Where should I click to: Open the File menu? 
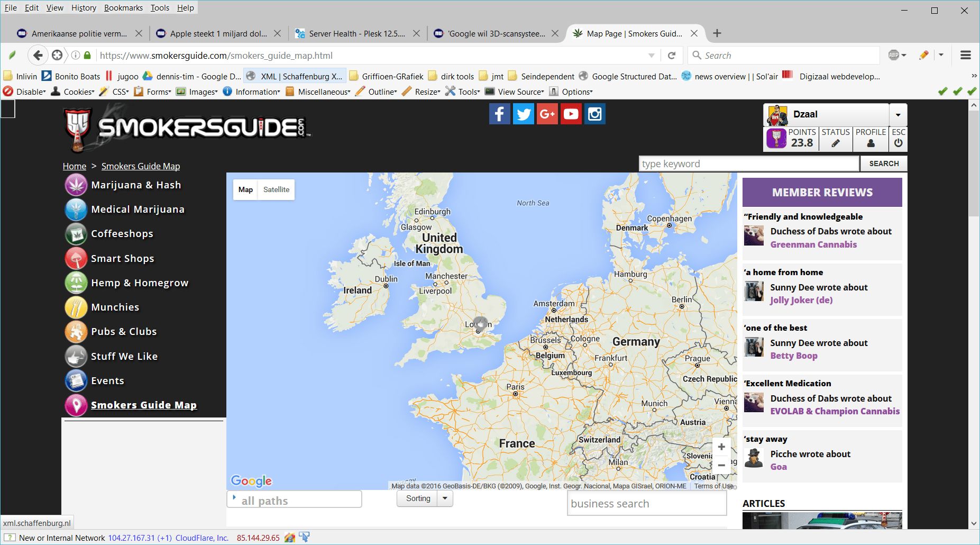coord(11,7)
